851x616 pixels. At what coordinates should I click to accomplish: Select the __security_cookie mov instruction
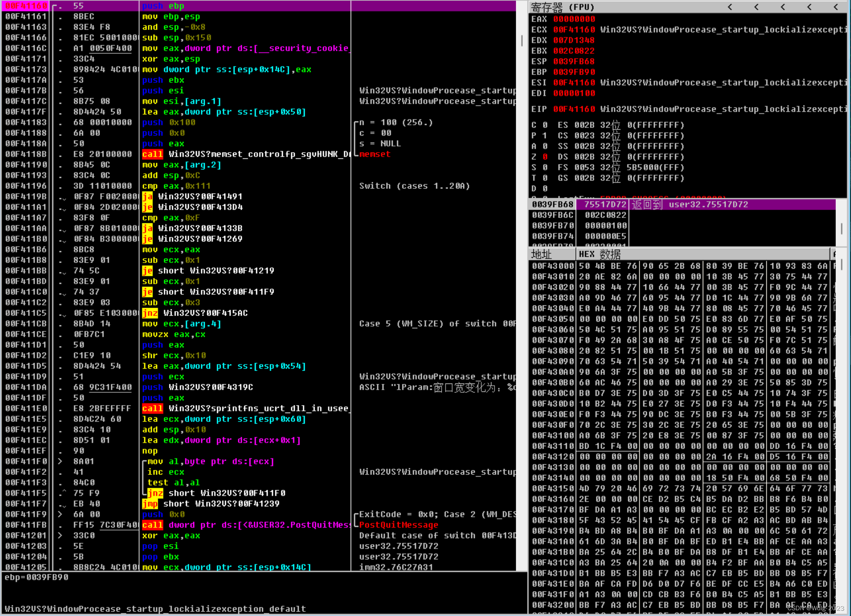(245, 49)
